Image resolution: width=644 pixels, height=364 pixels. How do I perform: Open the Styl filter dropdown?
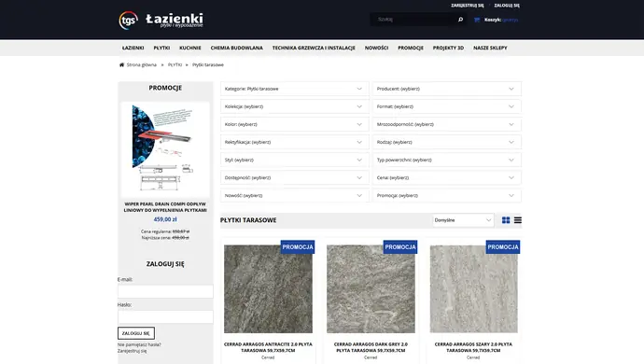pyautogui.click(x=294, y=160)
